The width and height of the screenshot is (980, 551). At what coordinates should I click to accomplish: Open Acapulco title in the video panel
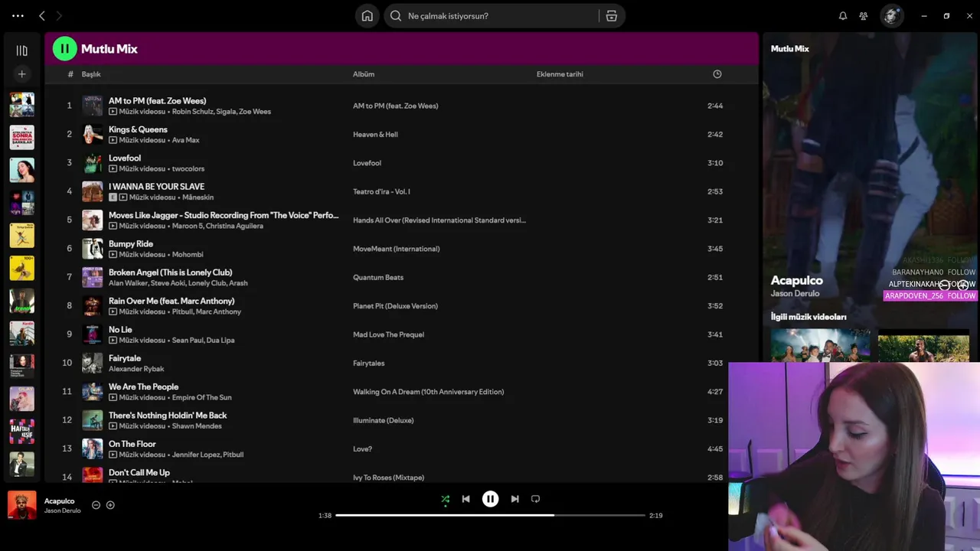pos(796,281)
